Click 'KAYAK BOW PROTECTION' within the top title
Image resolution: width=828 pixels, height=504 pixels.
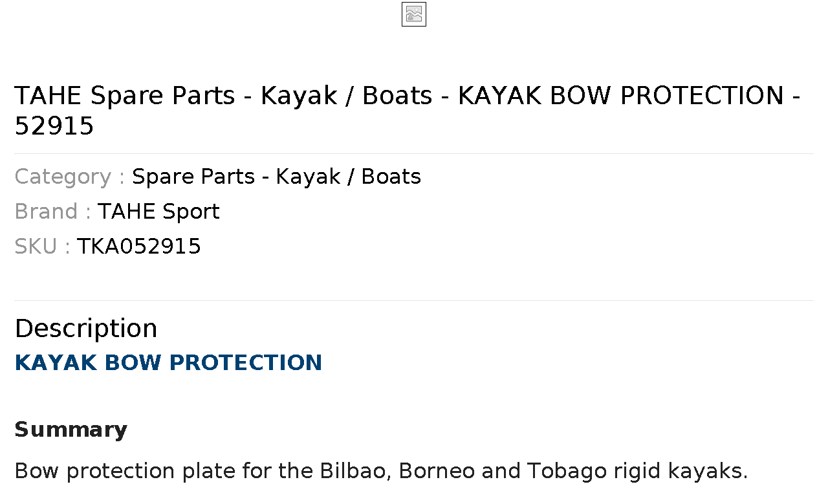(x=621, y=96)
